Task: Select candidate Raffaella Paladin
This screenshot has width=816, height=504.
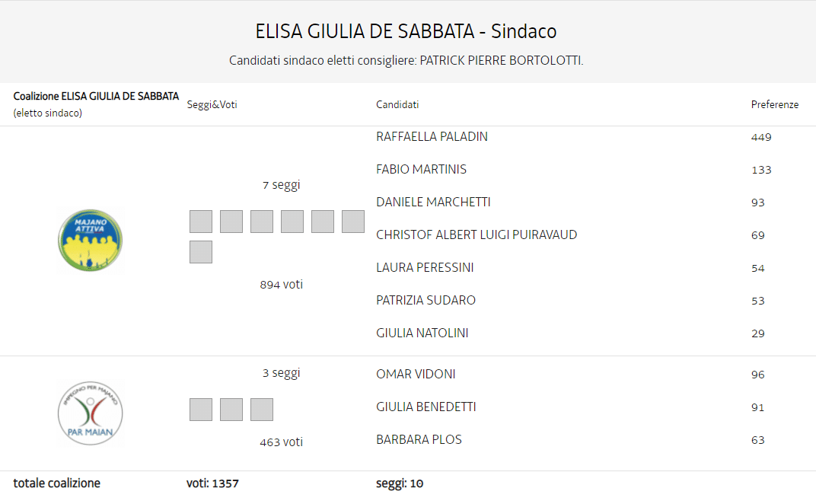Action: pyautogui.click(x=432, y=137)
